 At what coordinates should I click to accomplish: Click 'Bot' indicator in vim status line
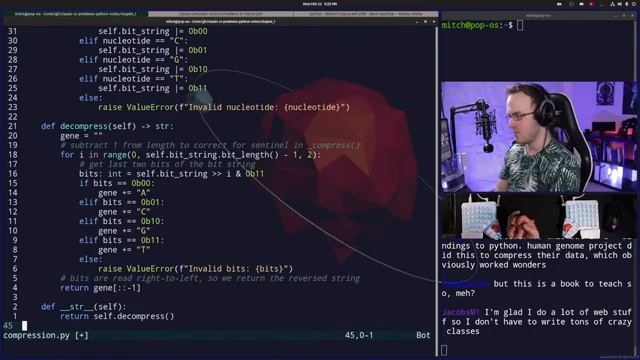coord(423,336)
